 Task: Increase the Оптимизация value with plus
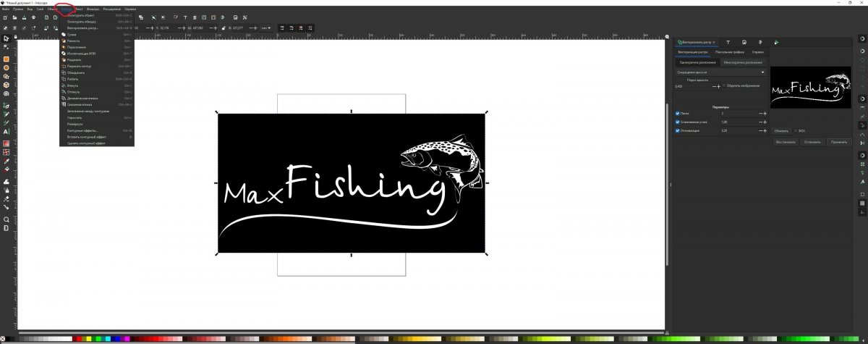pyautogui.click(x=764, y=130)
